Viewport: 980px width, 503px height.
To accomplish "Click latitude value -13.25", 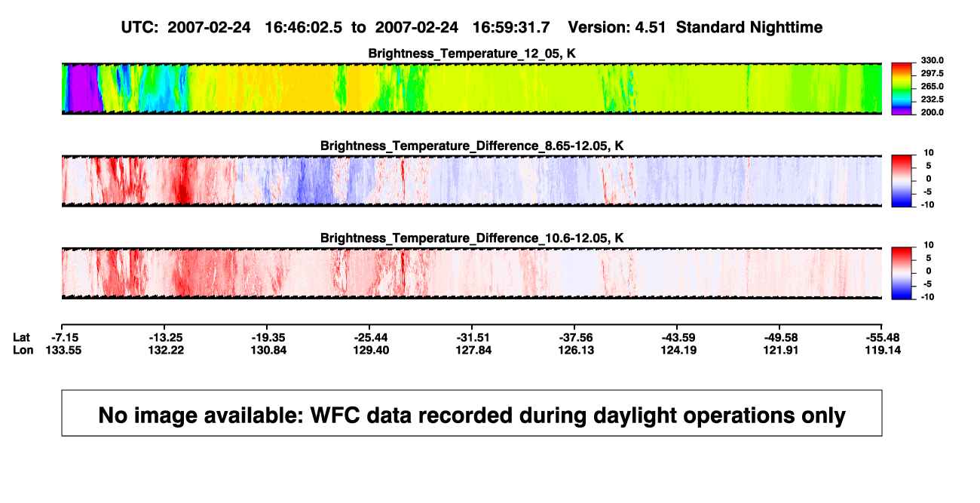I will (164, 336).
